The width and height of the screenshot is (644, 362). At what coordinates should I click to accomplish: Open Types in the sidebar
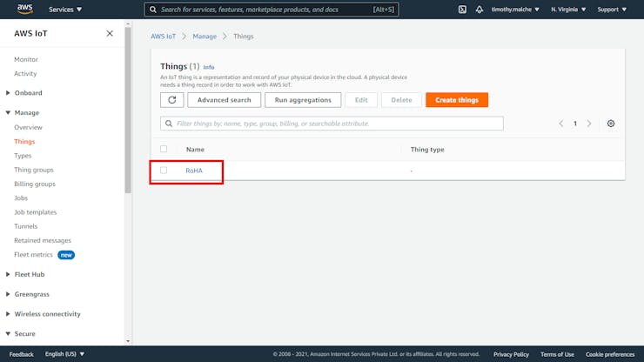23,156
